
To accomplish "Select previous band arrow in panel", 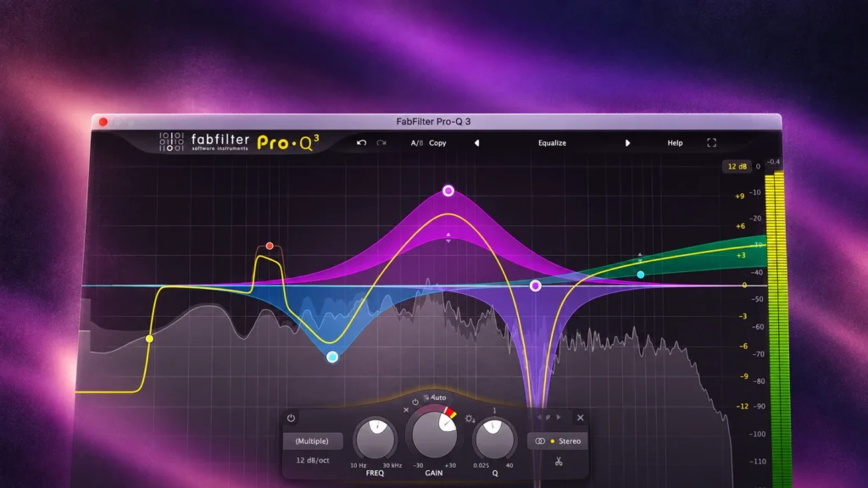I will [x=539, y=417].
